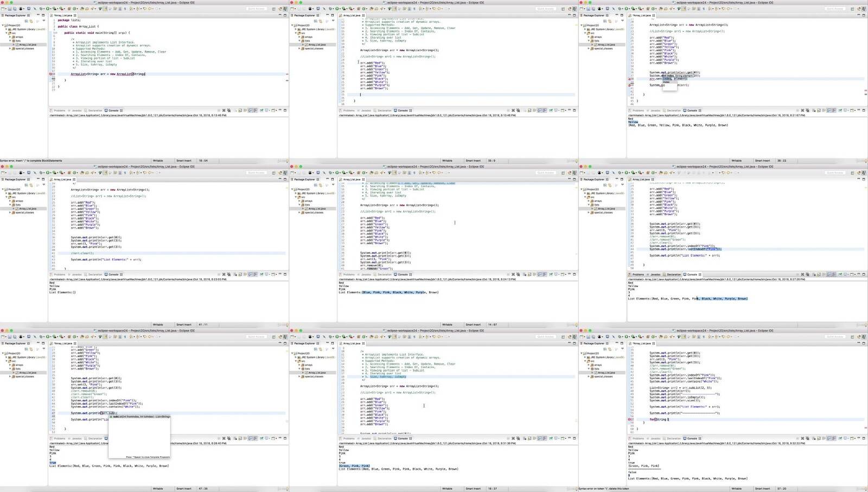Screen dimensions: 868x492
Task: Remove all terminated launches in the middle-center window
Action: 518,274
